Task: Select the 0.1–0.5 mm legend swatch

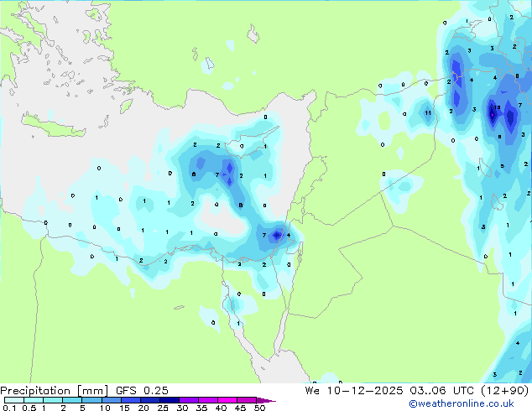Action: pyautogui.click(x=14, y=400)
